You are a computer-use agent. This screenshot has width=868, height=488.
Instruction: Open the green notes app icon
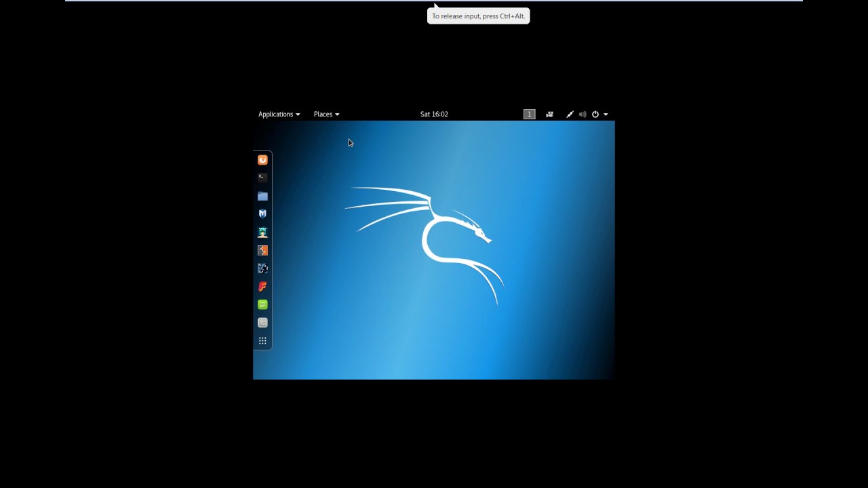(262, 304)
